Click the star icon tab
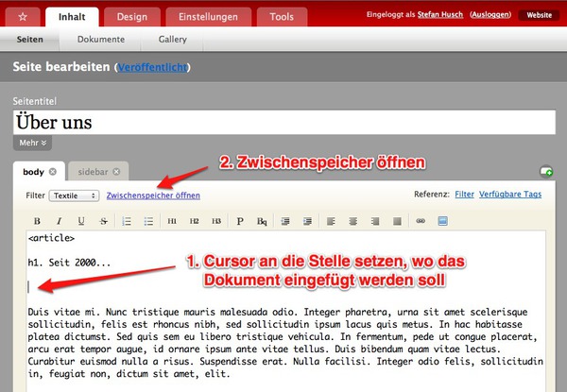The width and height of the screenshot is (567, 392). pos(23,17)
